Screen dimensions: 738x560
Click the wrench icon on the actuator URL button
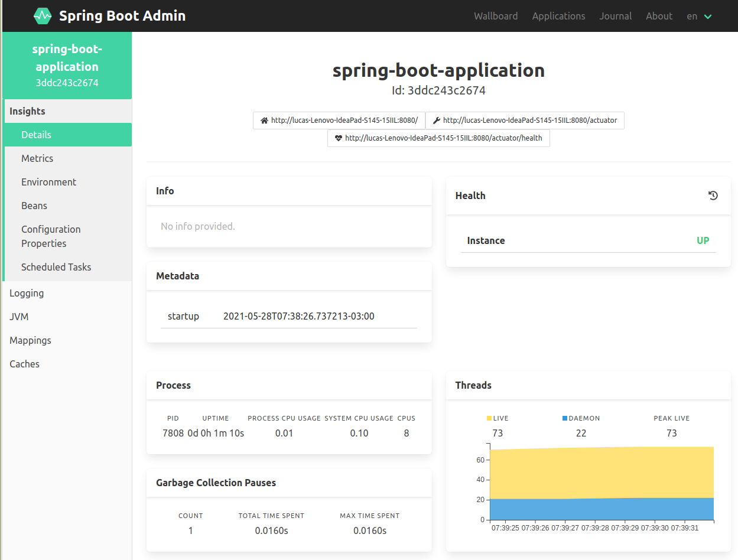pyautogui.click(x=437, y=121)
